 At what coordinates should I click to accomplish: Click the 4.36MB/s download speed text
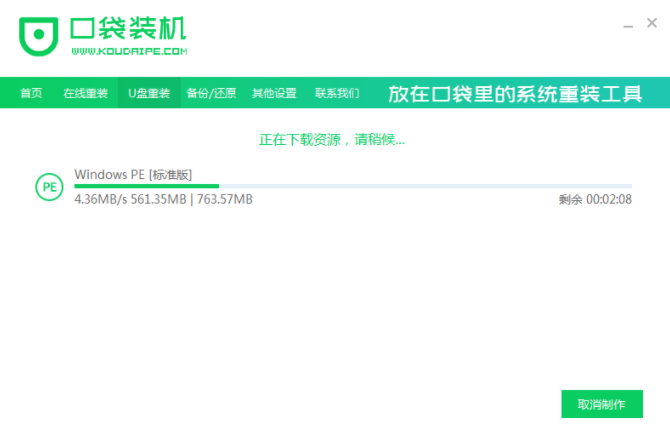tap(101, 199)
